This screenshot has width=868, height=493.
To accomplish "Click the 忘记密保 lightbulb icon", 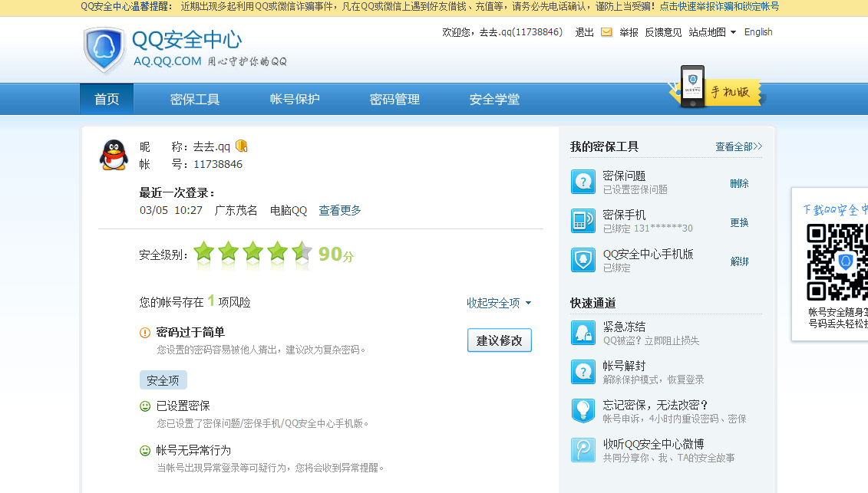I will tap(583, 411).
